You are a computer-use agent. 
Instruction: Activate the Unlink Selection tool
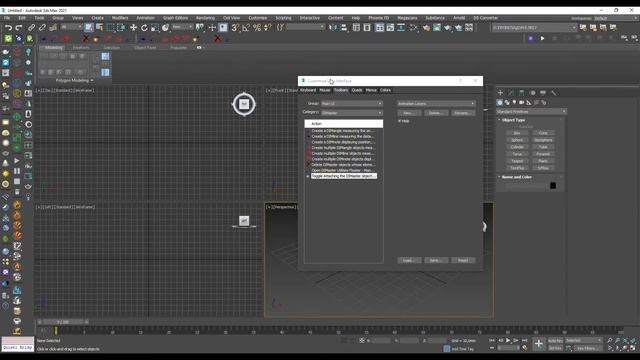[x=42, y=28]
